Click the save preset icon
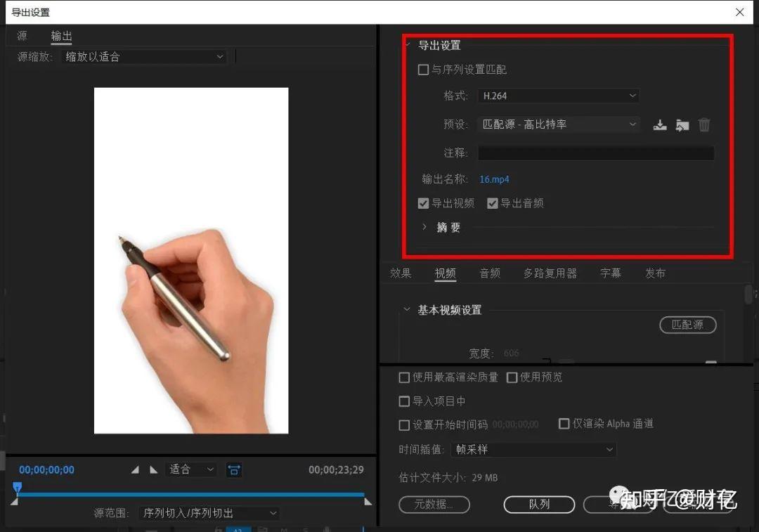 click(x=660, y=125)
